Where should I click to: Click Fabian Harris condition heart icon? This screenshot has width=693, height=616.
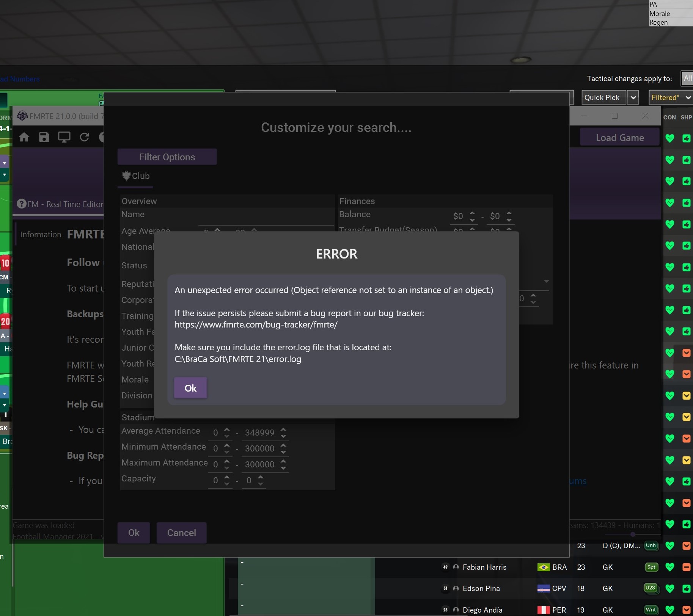(670, 567)
